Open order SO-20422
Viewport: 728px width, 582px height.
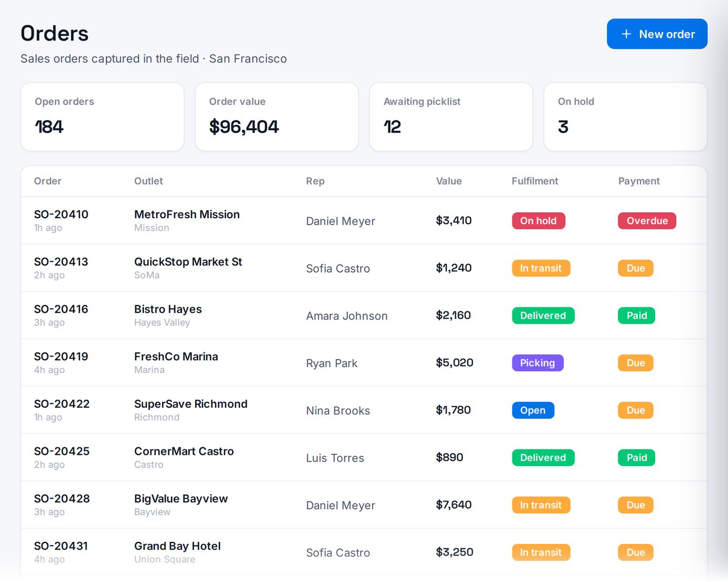click(x=61, y=404)
